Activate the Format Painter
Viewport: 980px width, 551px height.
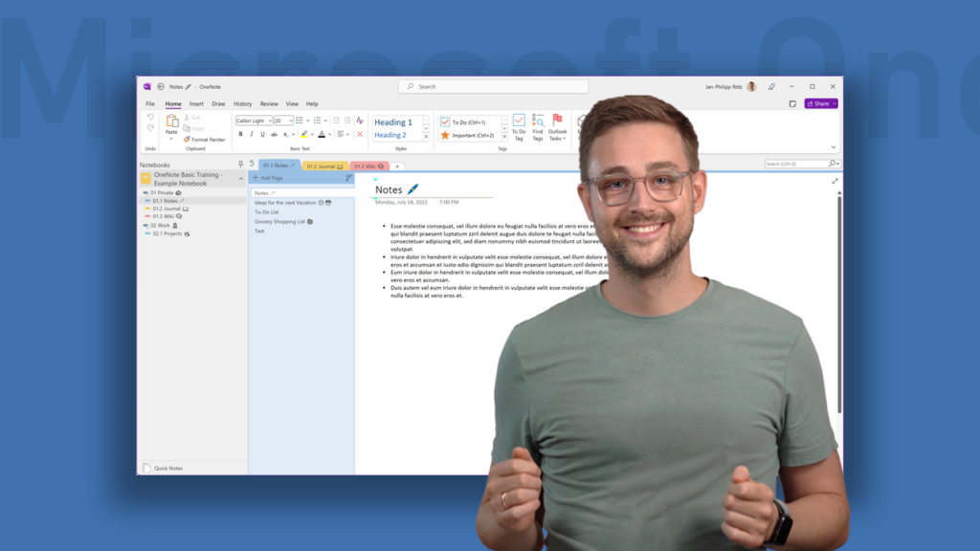(x=205, y=140)
